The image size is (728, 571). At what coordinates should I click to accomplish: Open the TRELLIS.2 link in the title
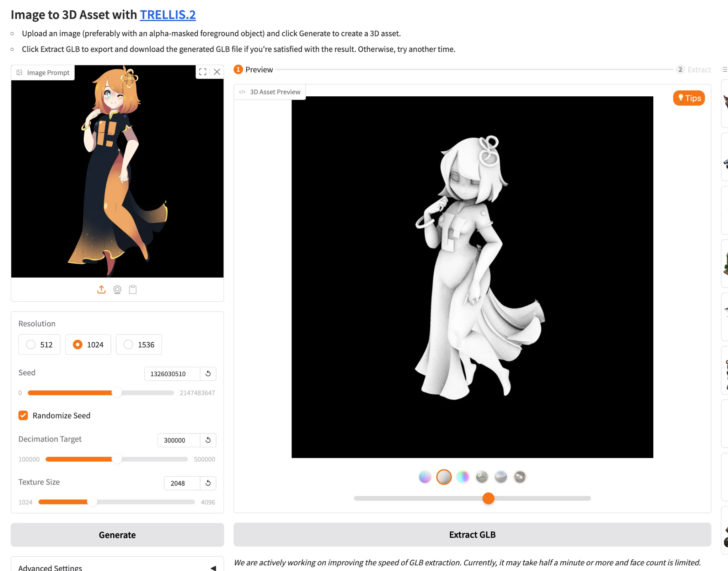(168, 15)
